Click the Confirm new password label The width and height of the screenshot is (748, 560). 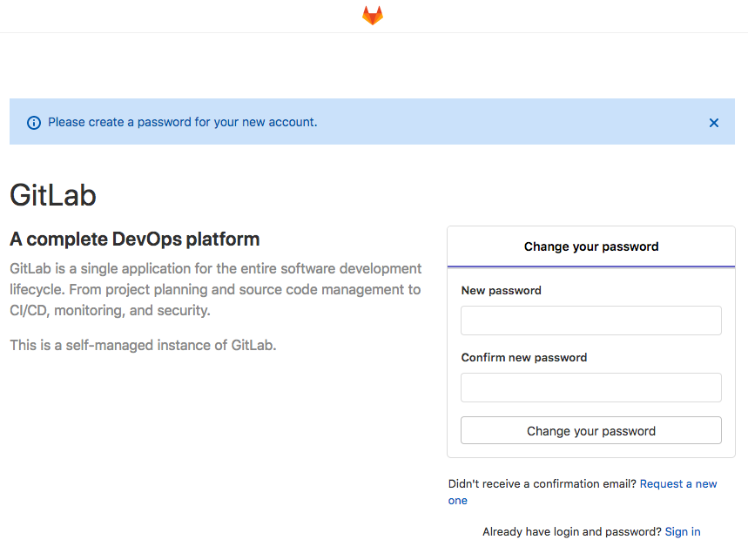tap(523, 357)
